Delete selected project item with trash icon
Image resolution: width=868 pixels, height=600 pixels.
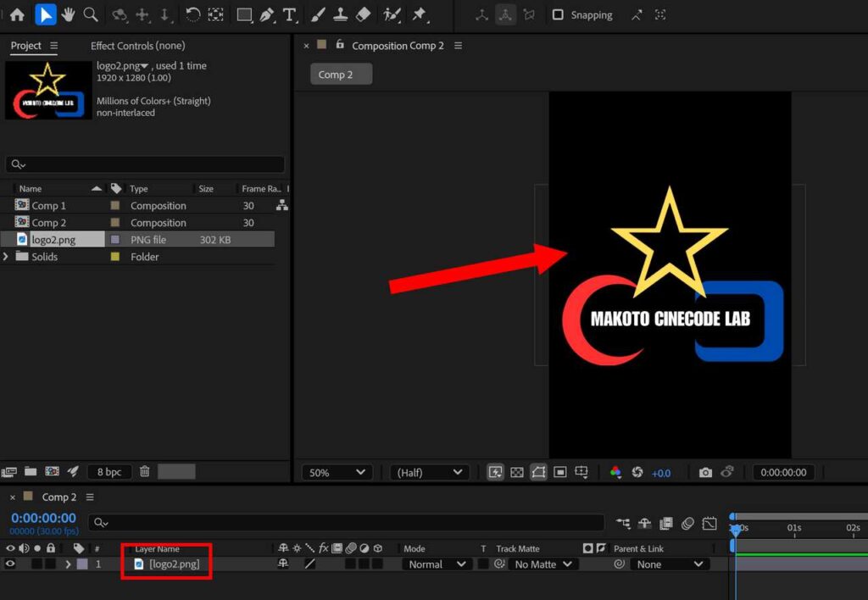(x=144, y=471)
